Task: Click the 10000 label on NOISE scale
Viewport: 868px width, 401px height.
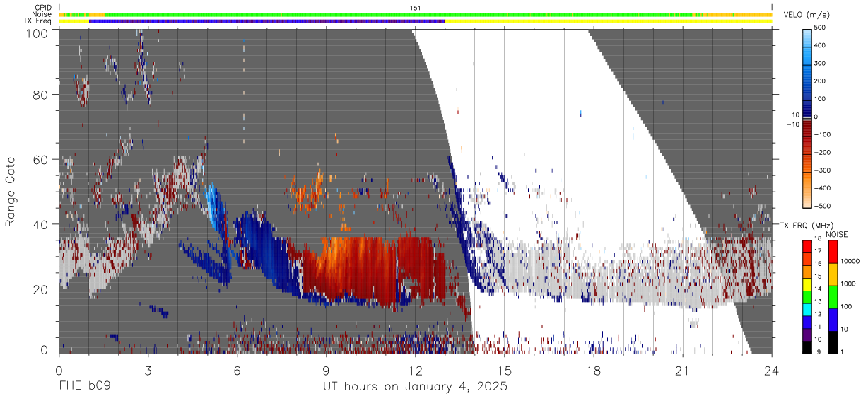Action: click(850, 262)
